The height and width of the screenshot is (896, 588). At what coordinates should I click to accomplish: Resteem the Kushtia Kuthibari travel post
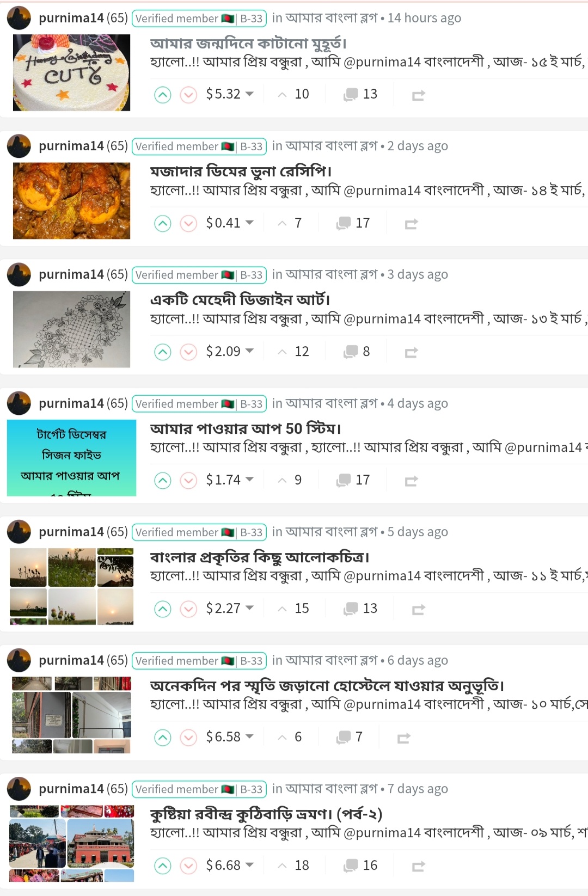418,866
